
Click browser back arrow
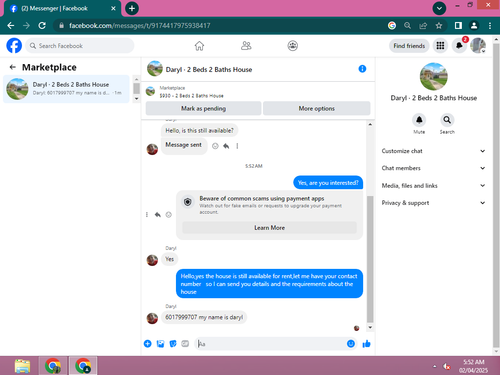[11, 26]
